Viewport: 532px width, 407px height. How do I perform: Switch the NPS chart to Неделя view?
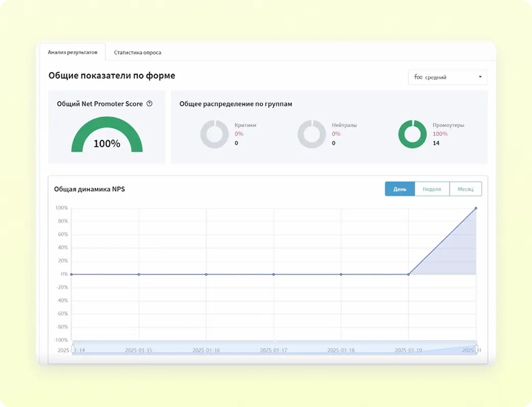(x=432, y=189)
